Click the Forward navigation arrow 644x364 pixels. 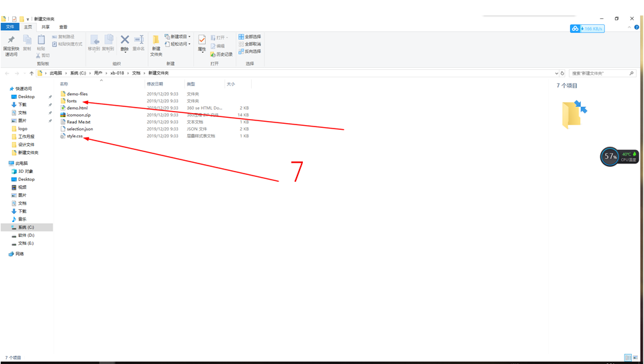click(x=17, y=73)
